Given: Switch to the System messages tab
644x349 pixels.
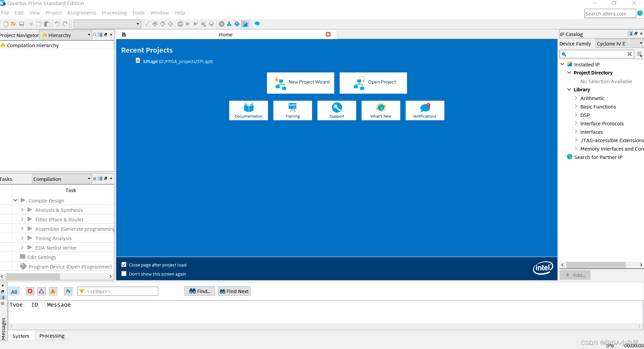Looking at the screenshot, I should 21,336.
